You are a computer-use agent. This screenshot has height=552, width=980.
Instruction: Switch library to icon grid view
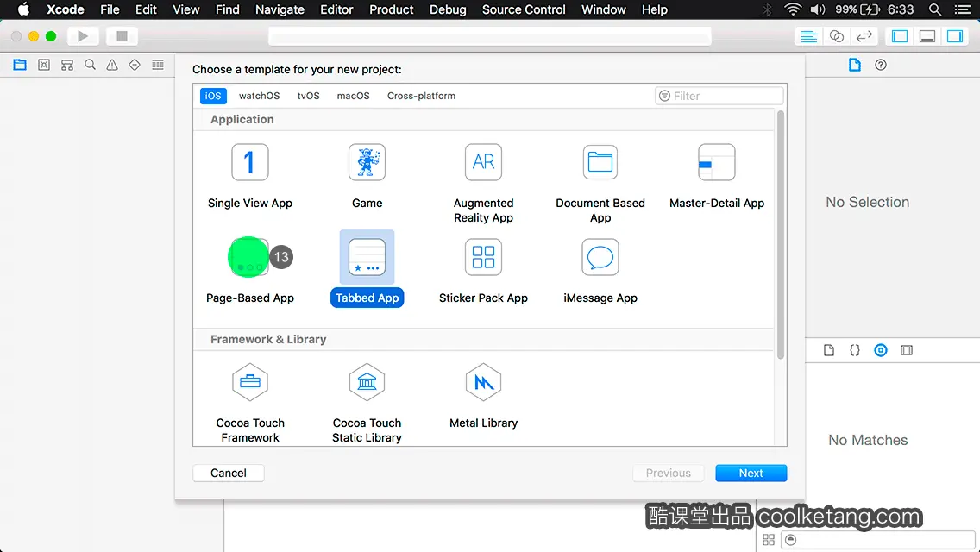769,540
